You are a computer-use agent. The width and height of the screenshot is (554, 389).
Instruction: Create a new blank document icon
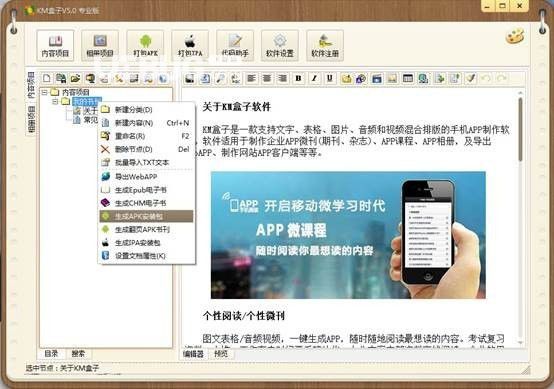click(x=47, y=78)
